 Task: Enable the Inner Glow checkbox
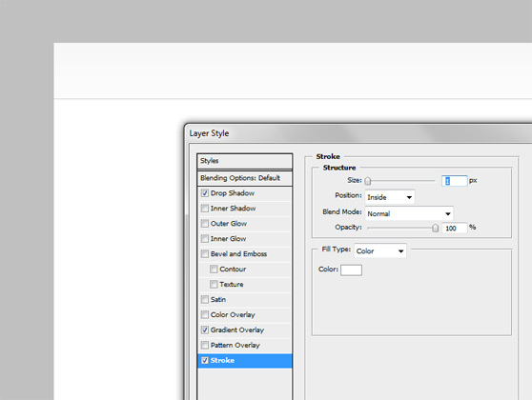click(x=205, y=239)
